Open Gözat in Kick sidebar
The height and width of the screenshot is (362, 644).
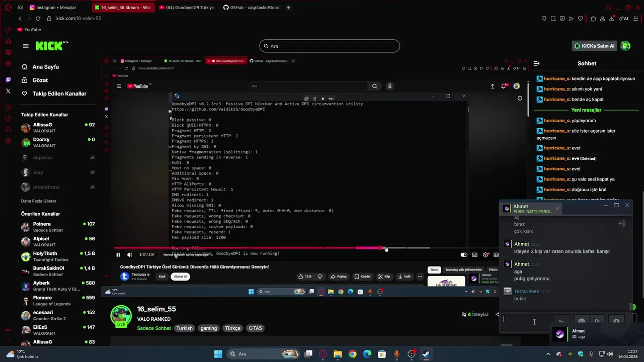point(35,80)
